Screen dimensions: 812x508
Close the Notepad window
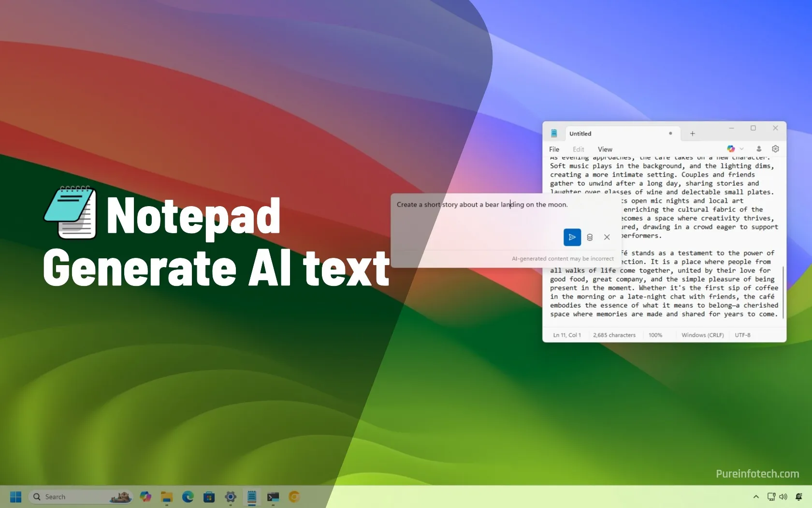click(775, 128)
